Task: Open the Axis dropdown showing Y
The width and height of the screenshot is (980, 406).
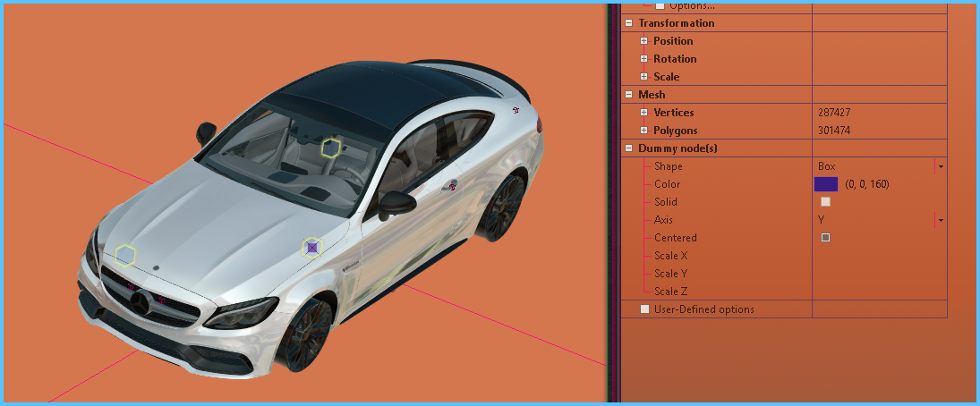Action: (941, 220)
